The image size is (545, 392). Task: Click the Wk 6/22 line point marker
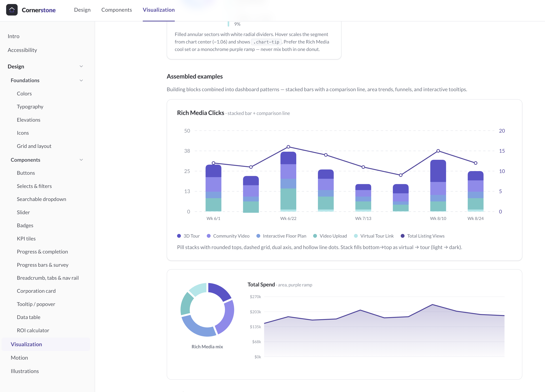[x=288, y=147]
